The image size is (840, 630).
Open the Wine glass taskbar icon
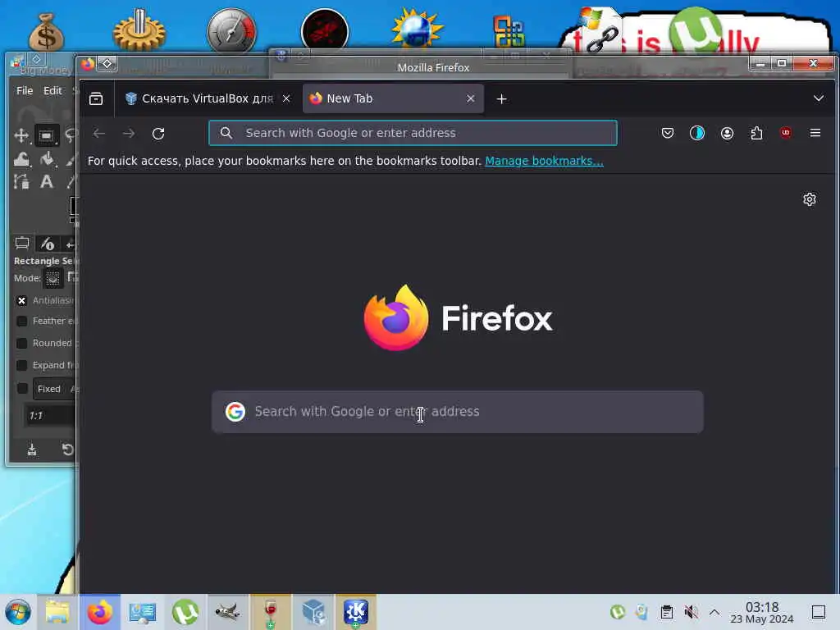[271, 612]
